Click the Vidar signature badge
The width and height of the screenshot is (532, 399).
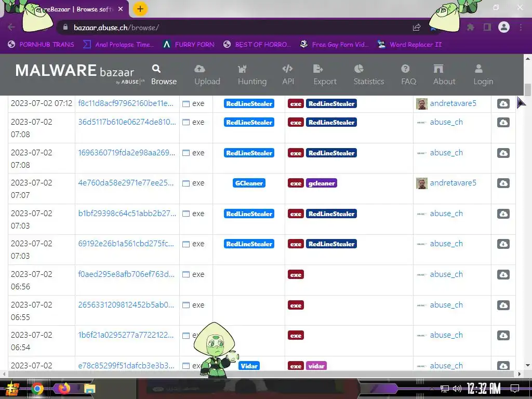(249, 366)
